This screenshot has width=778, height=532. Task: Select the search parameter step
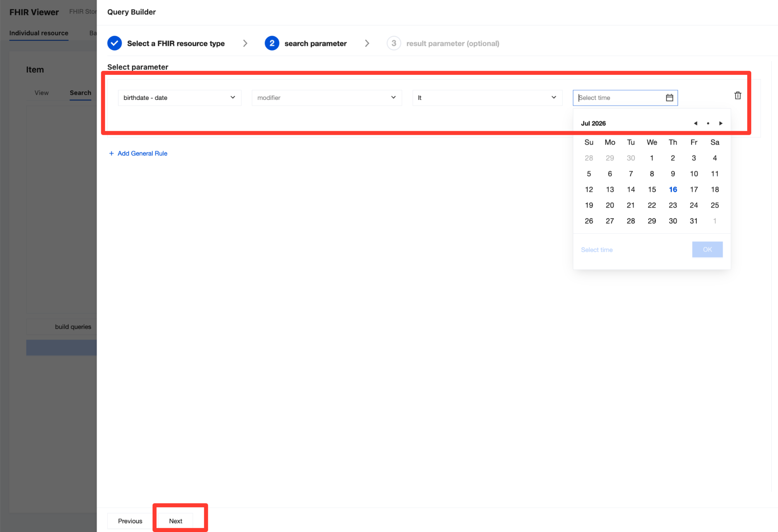click(x=306, y=43)
